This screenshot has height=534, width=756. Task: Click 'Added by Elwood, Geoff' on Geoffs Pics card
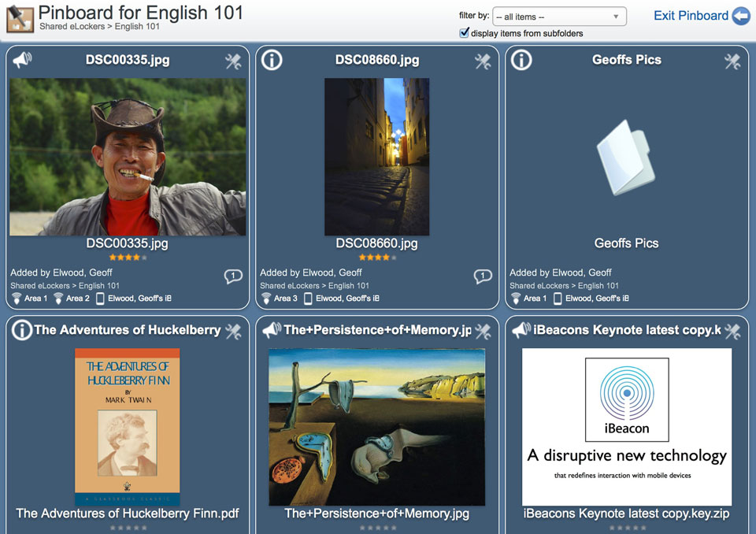561,273
